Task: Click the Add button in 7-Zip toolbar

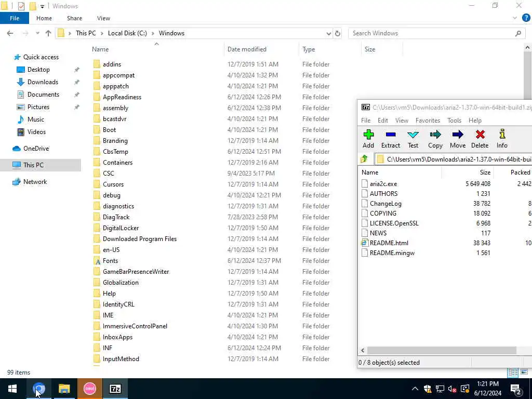Action: [368, 139]
